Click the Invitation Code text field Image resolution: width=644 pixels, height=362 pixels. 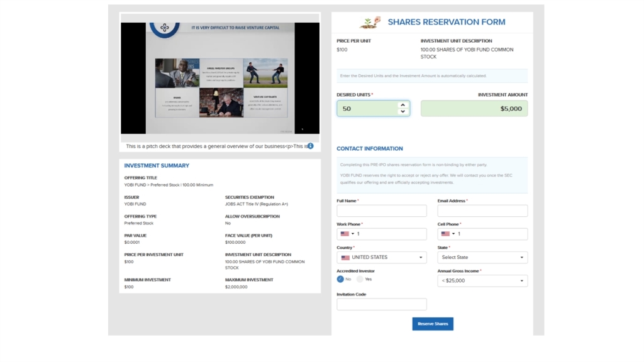pos(382,304)
